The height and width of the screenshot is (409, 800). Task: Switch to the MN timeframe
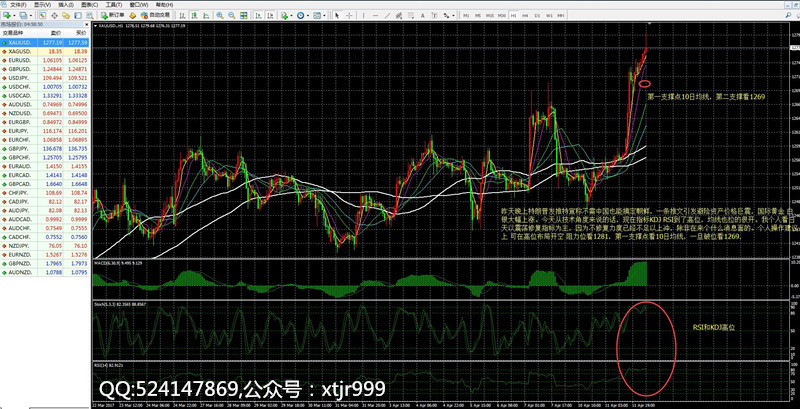[x=560, y=15]
